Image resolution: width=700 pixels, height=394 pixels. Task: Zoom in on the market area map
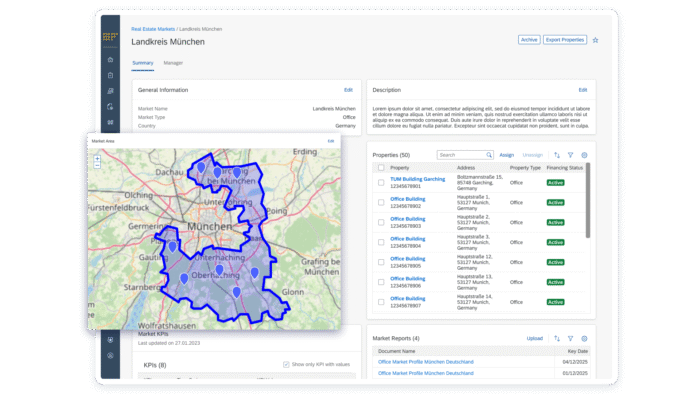pyautogui.click(x=97, y=158)
